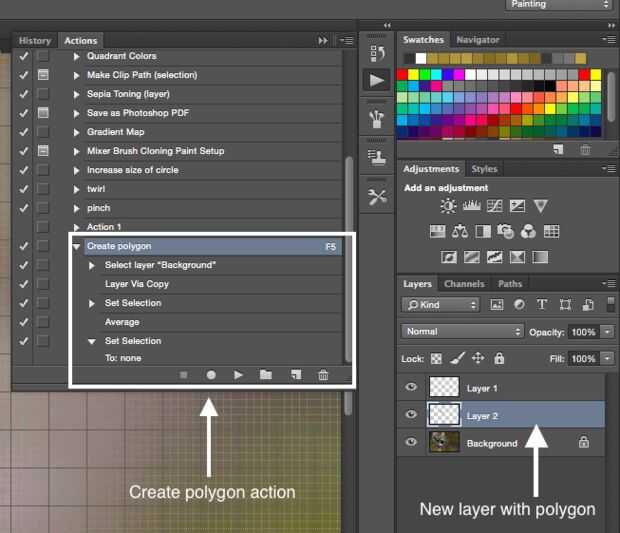Image resolution: width=620 pixels, height=533 pixels.
Task: Add a Levels adjustment
Action: coord(472,205)
